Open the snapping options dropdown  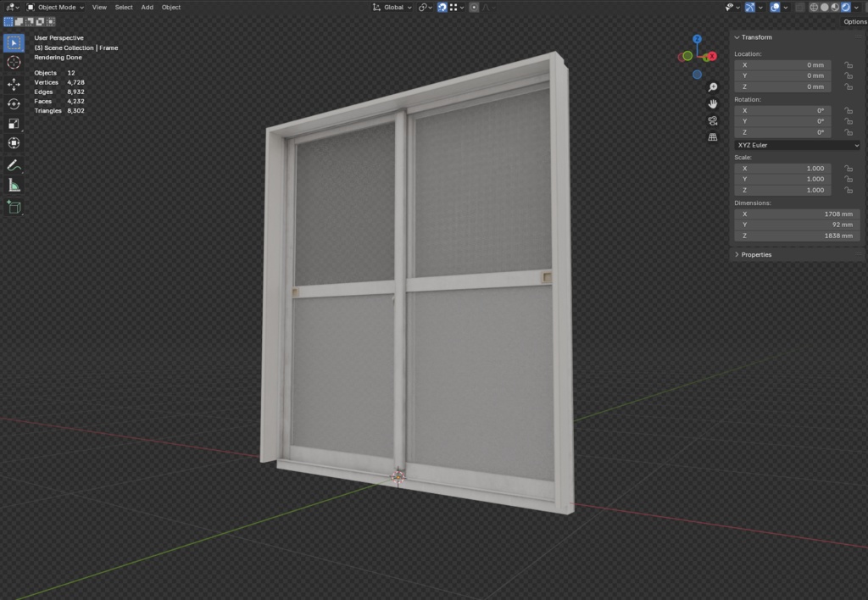pos(457,7)
